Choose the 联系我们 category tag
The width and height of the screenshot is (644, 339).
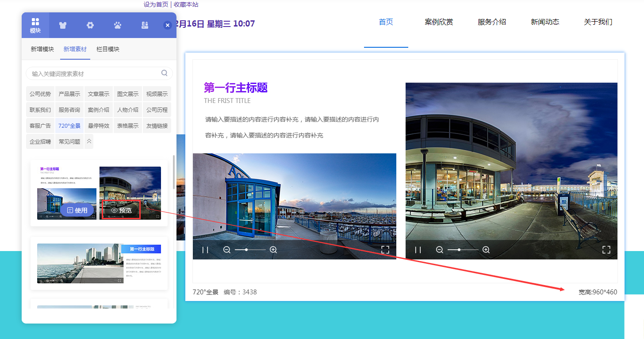(x=40, y=110)
